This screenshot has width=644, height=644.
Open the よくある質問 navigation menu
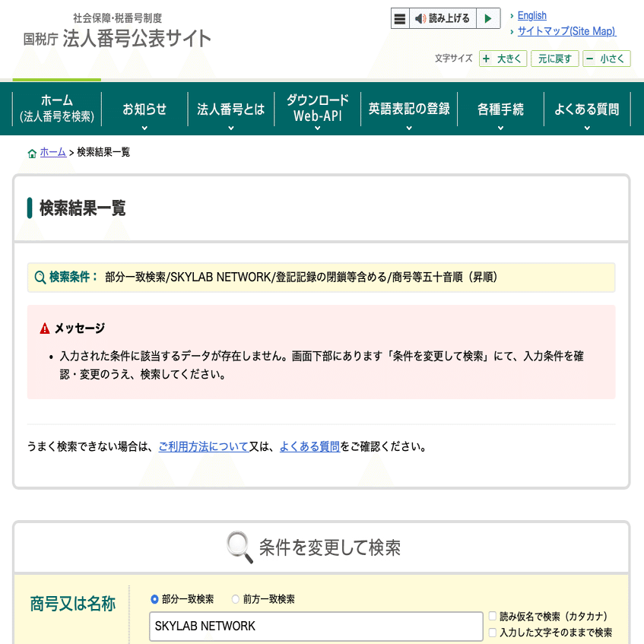click(x=587, y=109)
